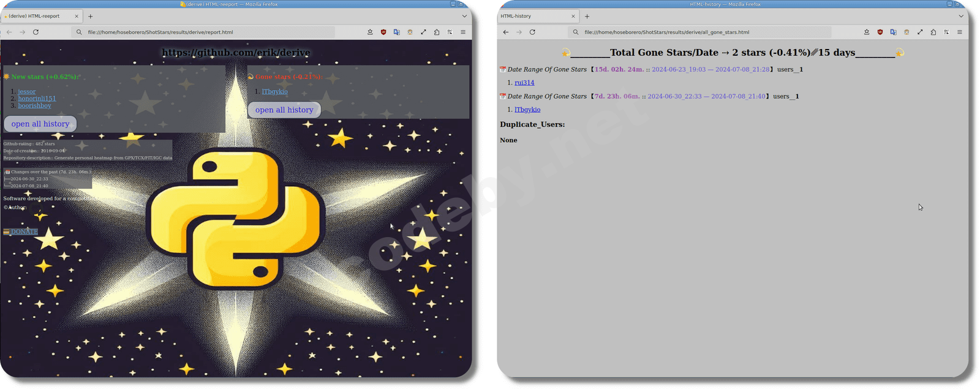
Task: Click the 'Changes over the past' text
Action: tap(50, 172)
